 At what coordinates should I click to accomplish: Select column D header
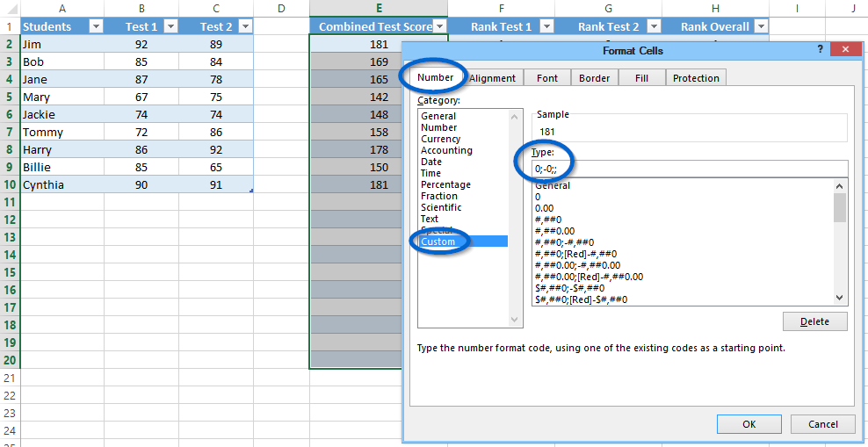click(x=281, y=8)
